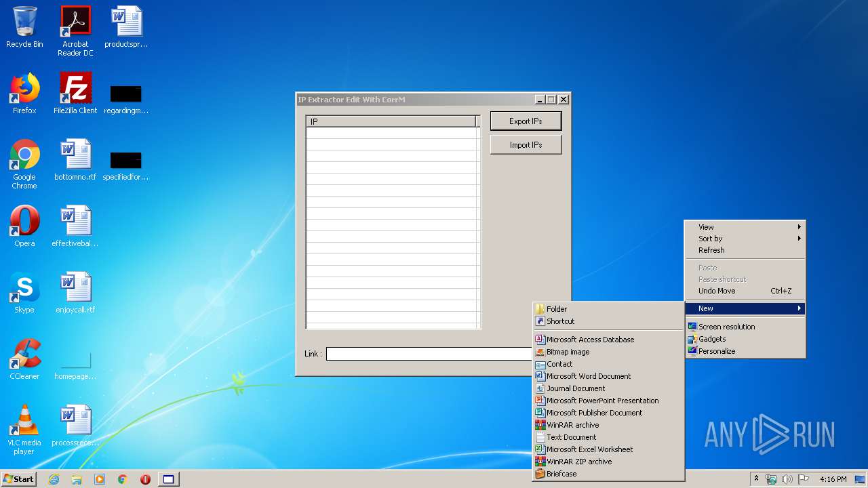Create new WinRAR ZIP archive
This screenshot has width=868, height=488.
pos(608,462)
